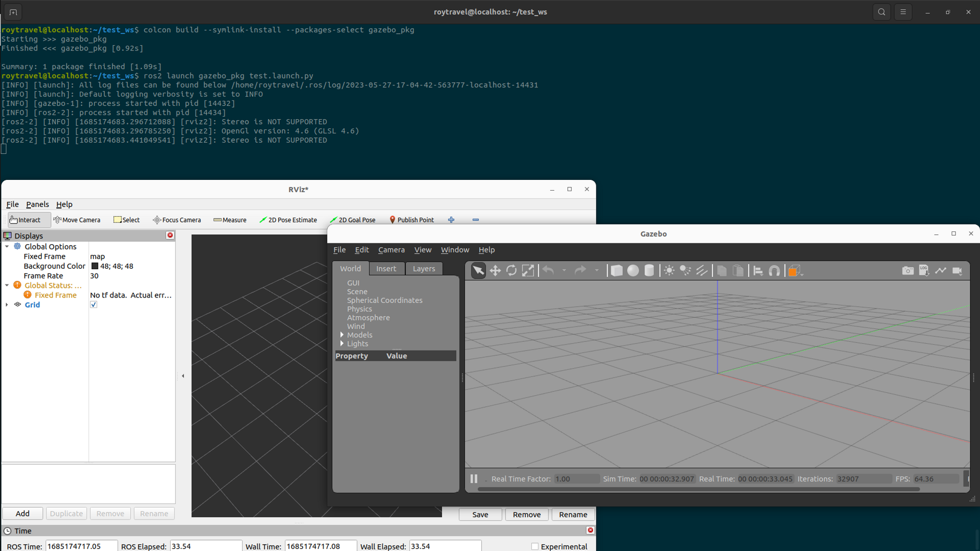The height and width of the screenshot is (551, 980).
Task: Insert a sphere into the Gazebo scene
Action: click(x=632, y=270)
